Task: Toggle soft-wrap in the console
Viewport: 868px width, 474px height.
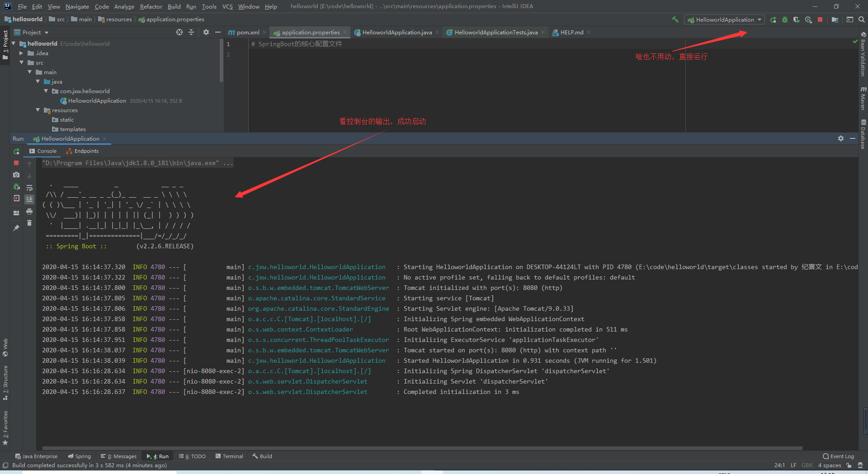Action: (x=29, y=188)
